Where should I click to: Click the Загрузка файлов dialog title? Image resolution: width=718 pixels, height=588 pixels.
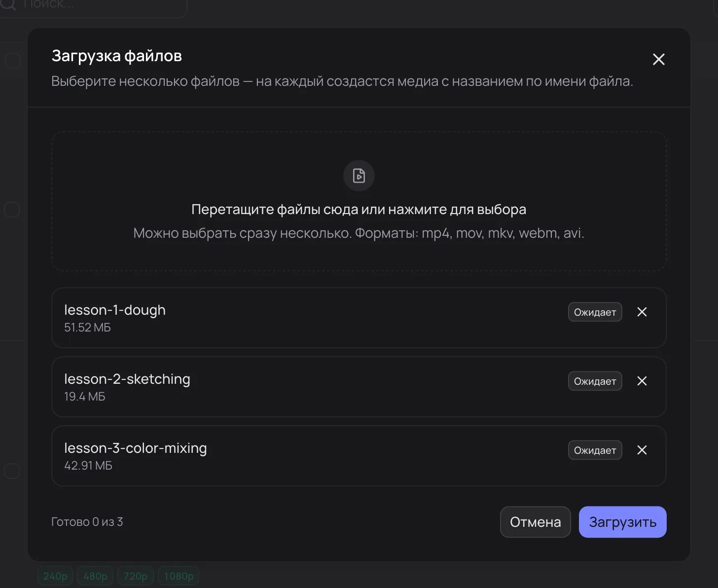(117, 56)
